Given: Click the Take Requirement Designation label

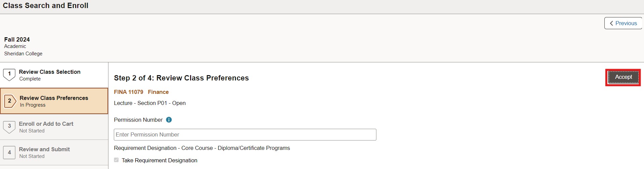Looking at the screenshot, I should [x=159, y=160].
